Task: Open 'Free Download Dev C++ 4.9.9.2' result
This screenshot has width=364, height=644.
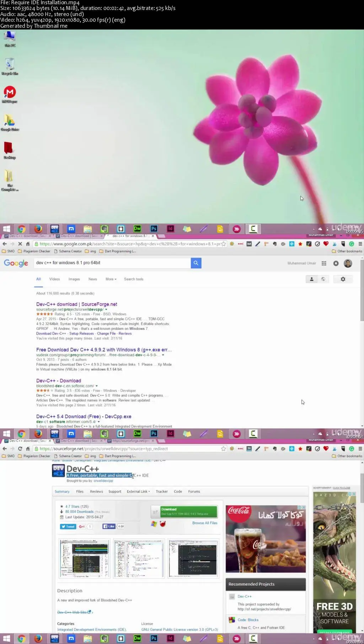Action: click(x=104, y=350)
